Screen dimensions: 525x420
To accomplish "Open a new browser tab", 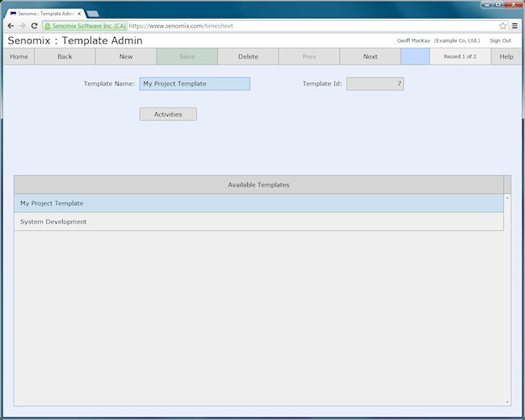I will [93, 14].
